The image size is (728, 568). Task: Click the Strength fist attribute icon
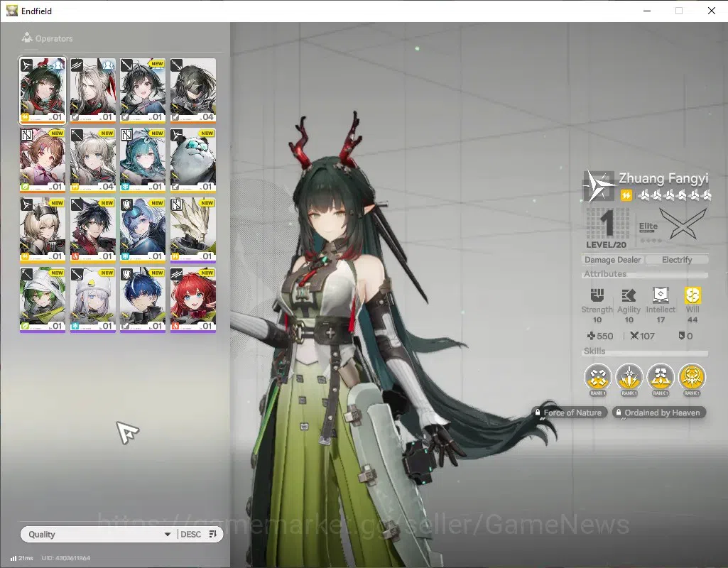click(597, 295)
